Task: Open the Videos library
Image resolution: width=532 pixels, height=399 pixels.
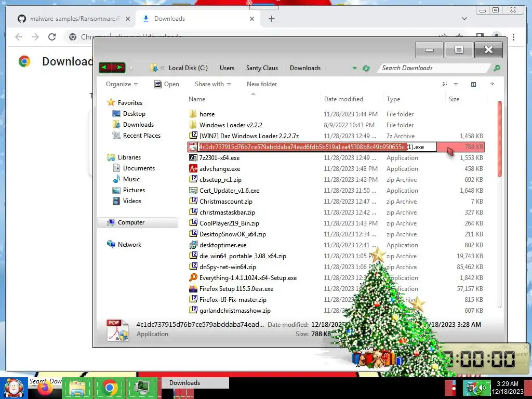Action: (x=127, y=201)
